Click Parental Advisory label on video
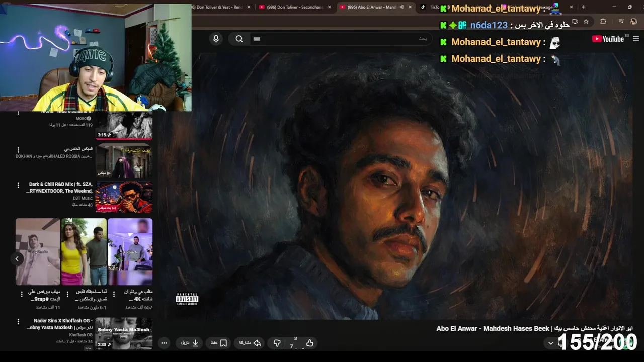This screenshot has width=644, height=362. pyautogui.click(x=187, y=299)
